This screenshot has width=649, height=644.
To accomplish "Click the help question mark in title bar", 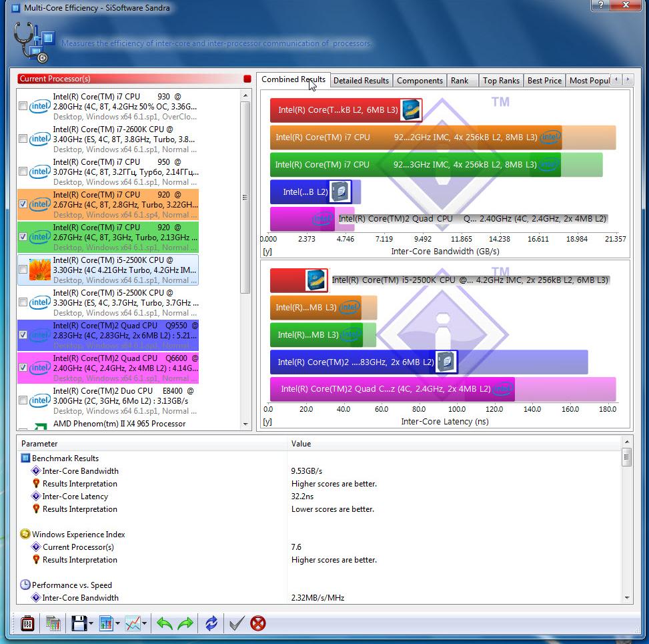I will click(x=601, y=5).
